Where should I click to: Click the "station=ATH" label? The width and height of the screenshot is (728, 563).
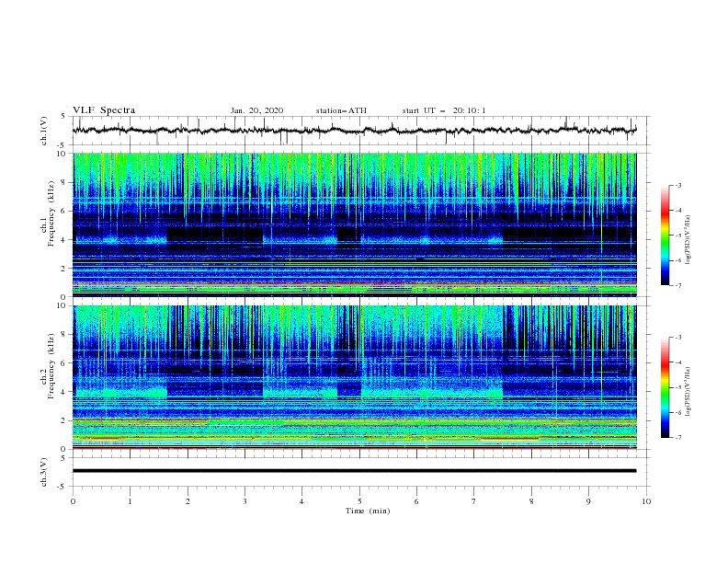coord(341,110)
